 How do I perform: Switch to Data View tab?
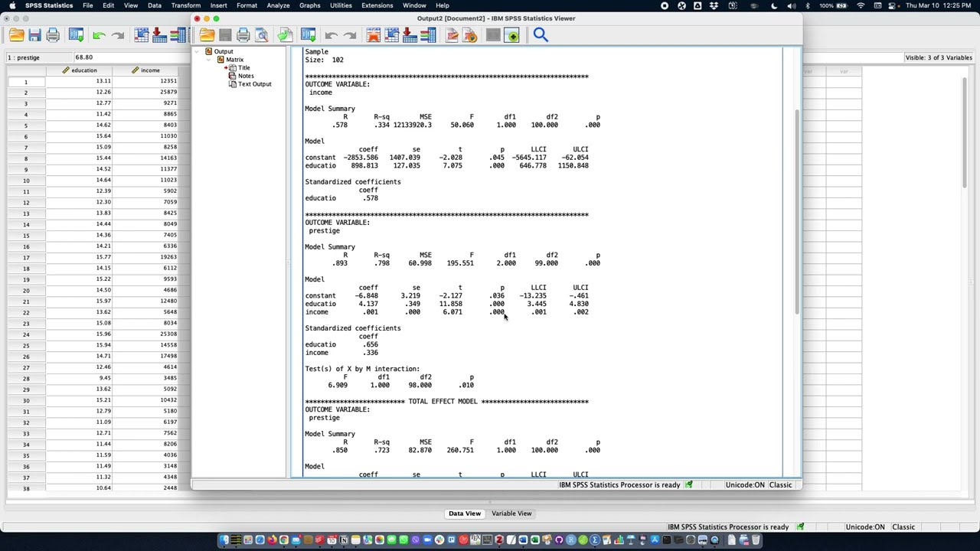[x=465, y=514]
